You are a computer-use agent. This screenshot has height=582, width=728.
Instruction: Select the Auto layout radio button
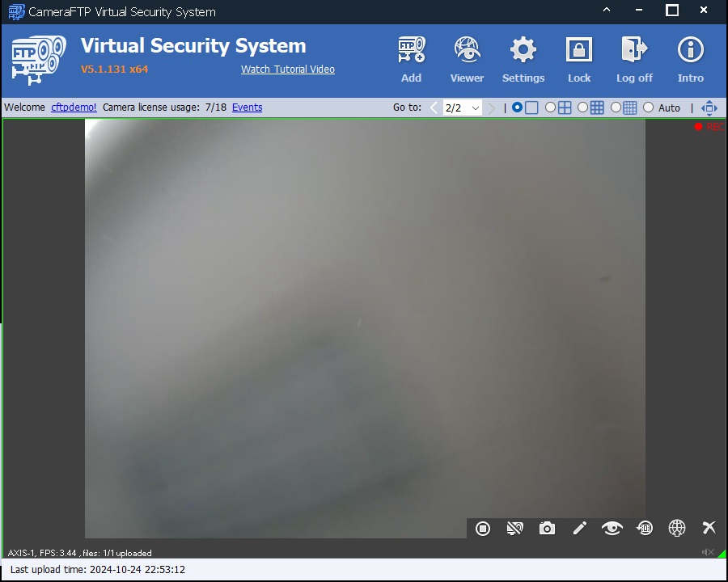point(648,108)
